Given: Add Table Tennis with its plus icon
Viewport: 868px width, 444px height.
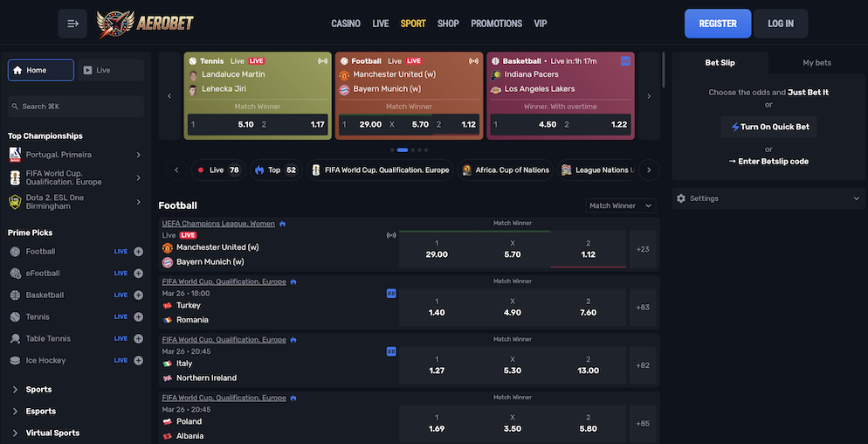Looking at the screenshot, I should click(x=138, y=339).
